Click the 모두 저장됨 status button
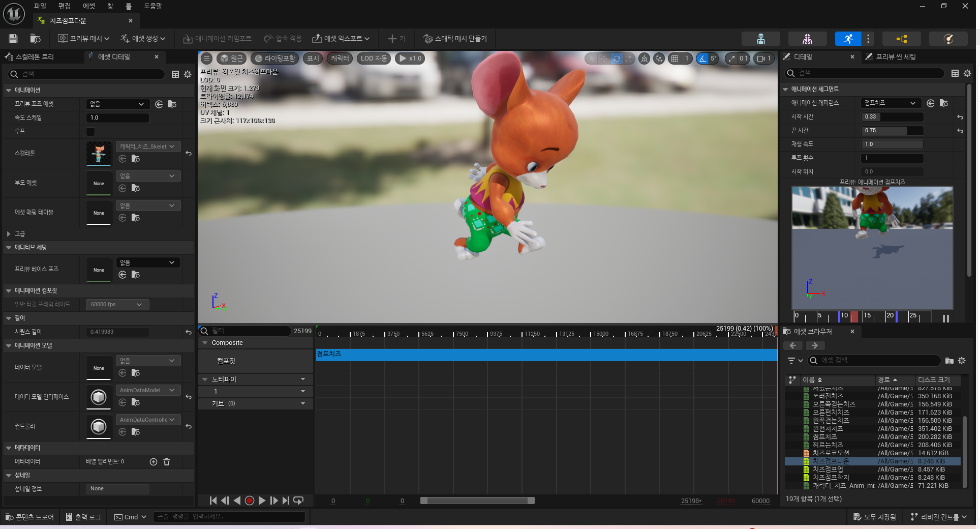 click(875, 517)
